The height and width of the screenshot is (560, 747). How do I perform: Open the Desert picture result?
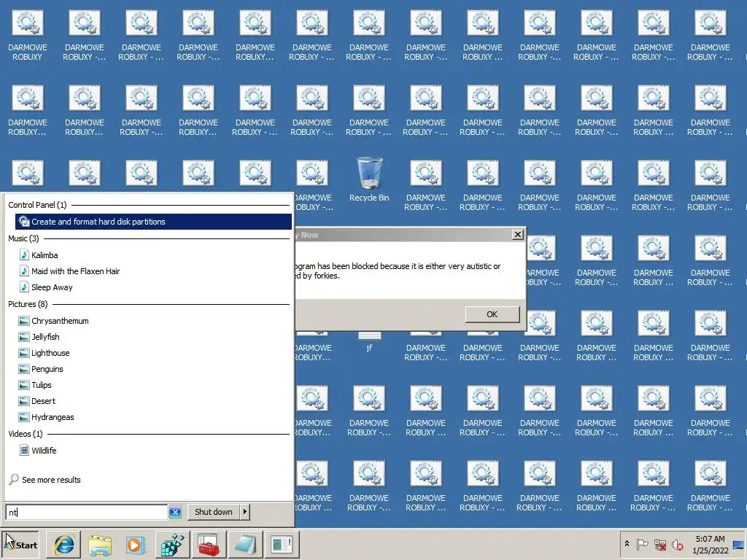tap(43, 401)
